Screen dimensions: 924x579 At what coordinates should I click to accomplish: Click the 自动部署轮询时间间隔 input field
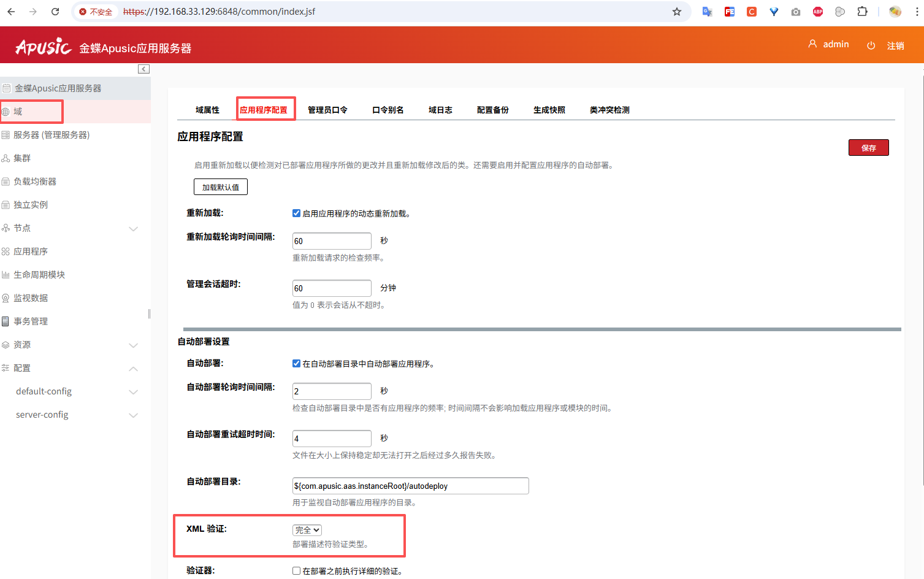click(332, 391)
